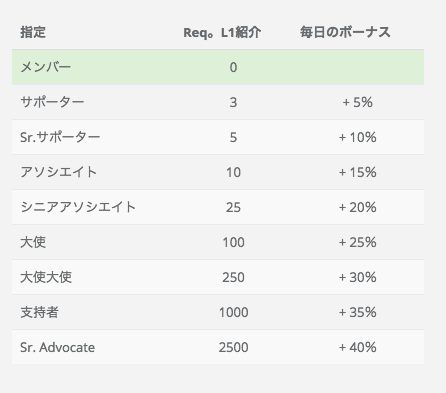The image size is (446, 393).
Task: Select the highlighted メンバー row
Action: (x=218, y=67)
